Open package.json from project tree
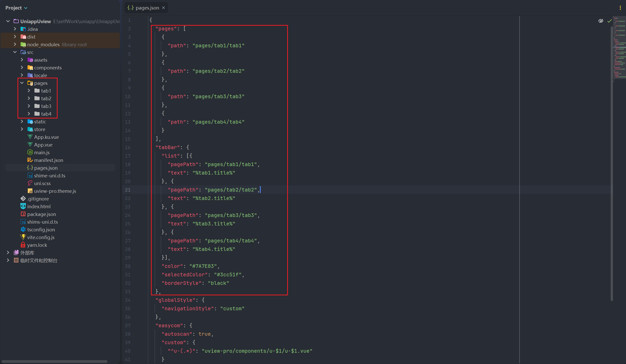The image size is (626, 364). 41,214
